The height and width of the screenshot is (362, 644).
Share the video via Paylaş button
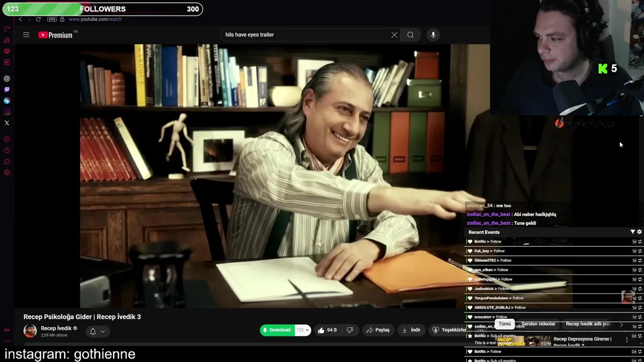click(x=378, y=330)
